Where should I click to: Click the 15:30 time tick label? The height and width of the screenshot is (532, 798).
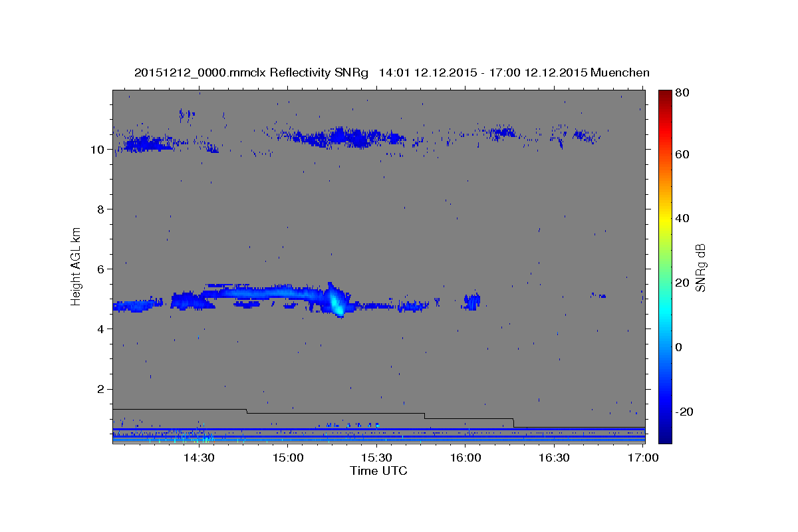pyautogui.click(x=377, y=458)
